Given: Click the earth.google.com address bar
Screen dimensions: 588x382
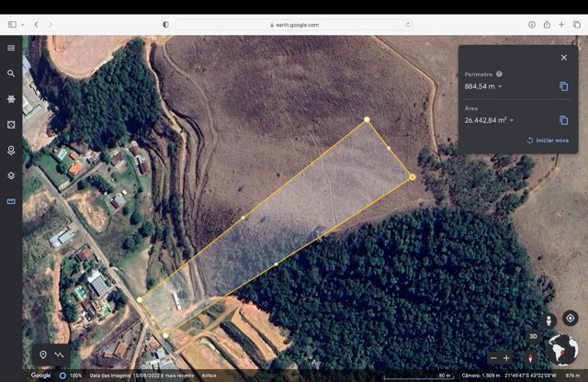Looking at the screenshot, I should (x=294, y=25).
